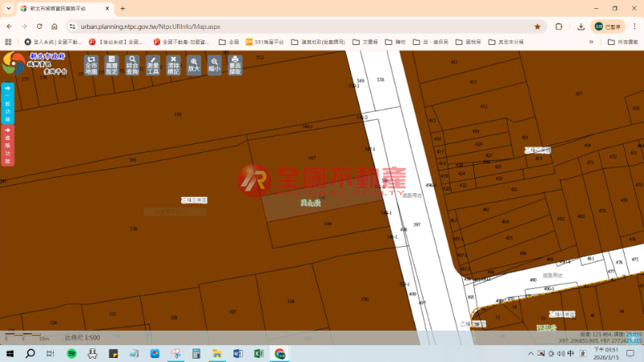644x362 pixels.
Task: Open the Chrome extensions puzzle icon
Action: click(x=559, y=26)
